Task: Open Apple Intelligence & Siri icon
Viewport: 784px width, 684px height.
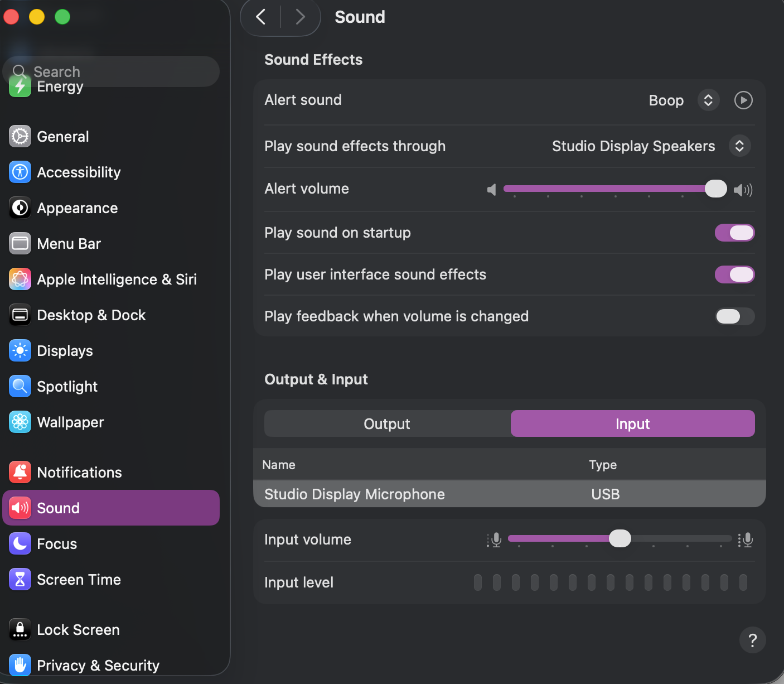Action: (20, 280)
